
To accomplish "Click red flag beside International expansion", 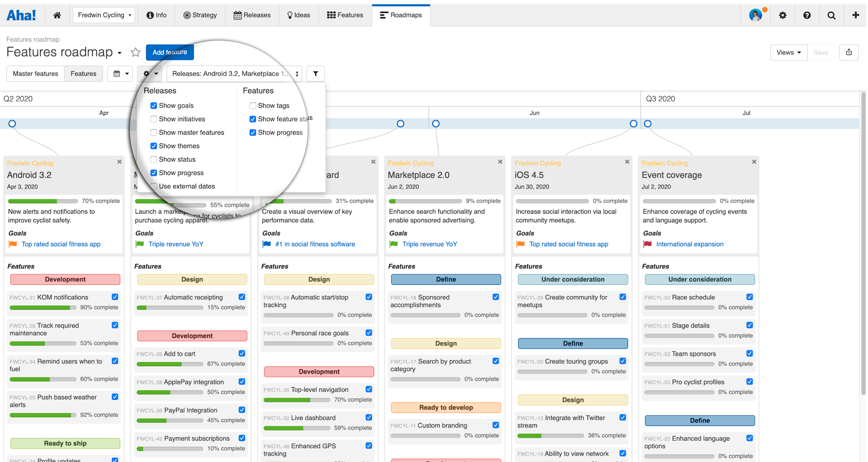I will 648,244.
